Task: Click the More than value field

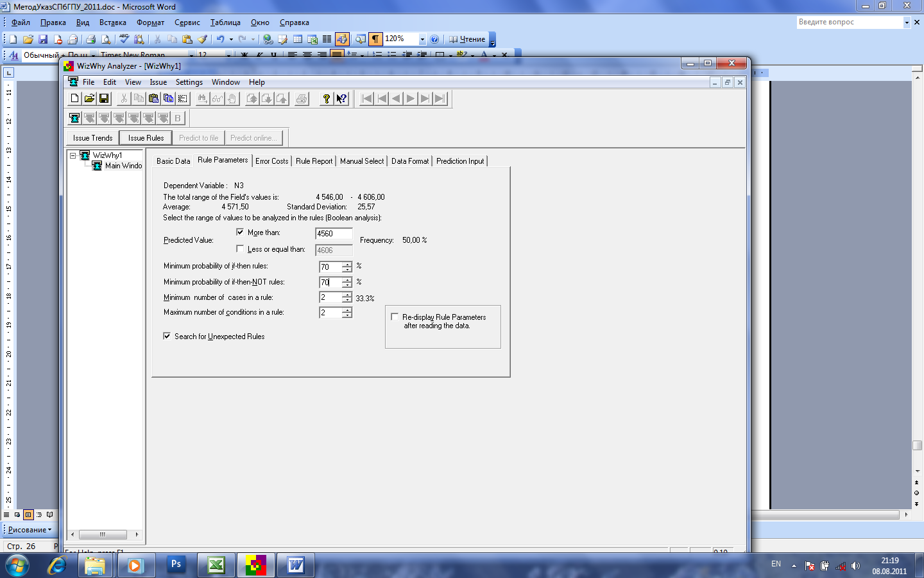Action: pyautogui.click(x=334, y=234)
